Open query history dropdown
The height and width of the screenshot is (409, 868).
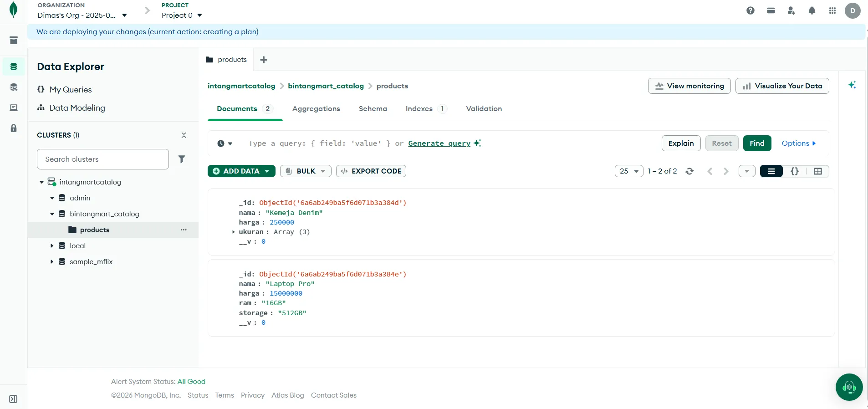[225, 143]
